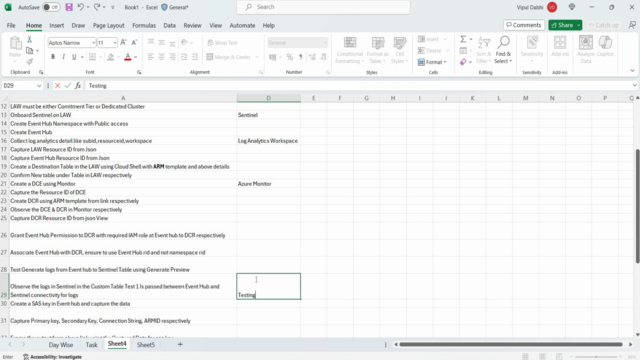Screen dimensions: 640x360
Task: Click Decrease Font Size icon
Action: 134,42
